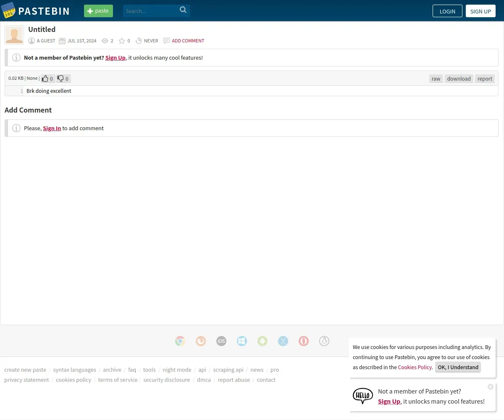Download the paste file
This screenshot has height=420, width=504.
tap(459, 79)
